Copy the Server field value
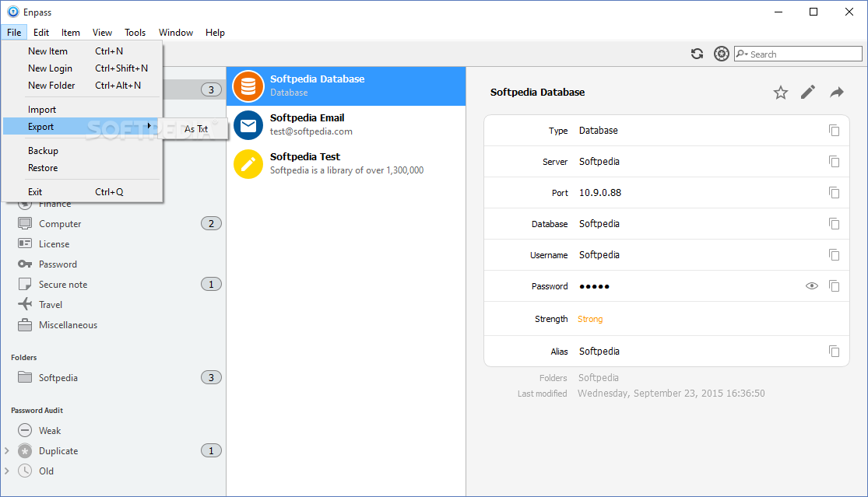 [x=835, y=162]
